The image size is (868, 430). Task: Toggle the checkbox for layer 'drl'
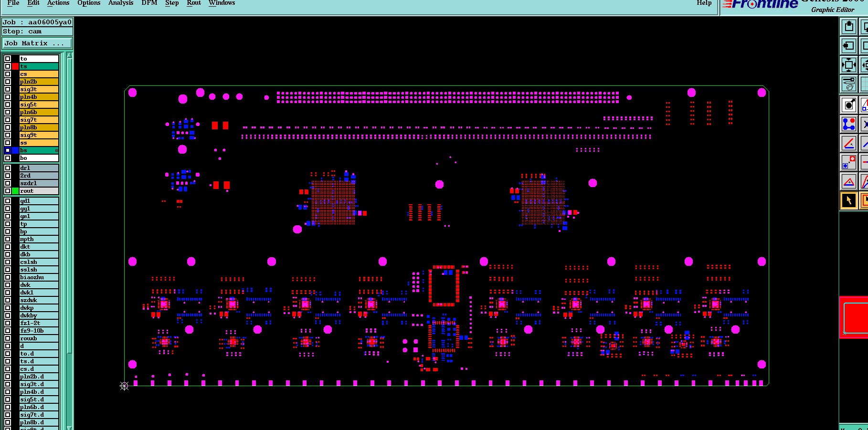pos(8,168)
